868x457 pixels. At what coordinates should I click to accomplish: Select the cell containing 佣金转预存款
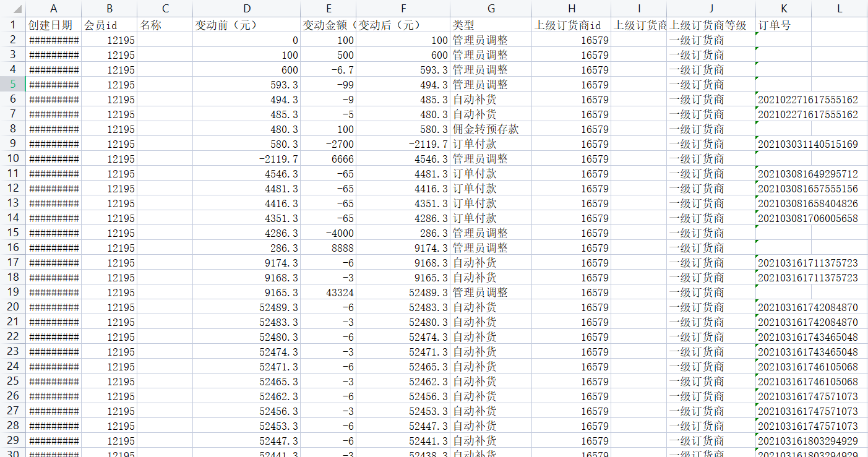click(x=491, y=129)
